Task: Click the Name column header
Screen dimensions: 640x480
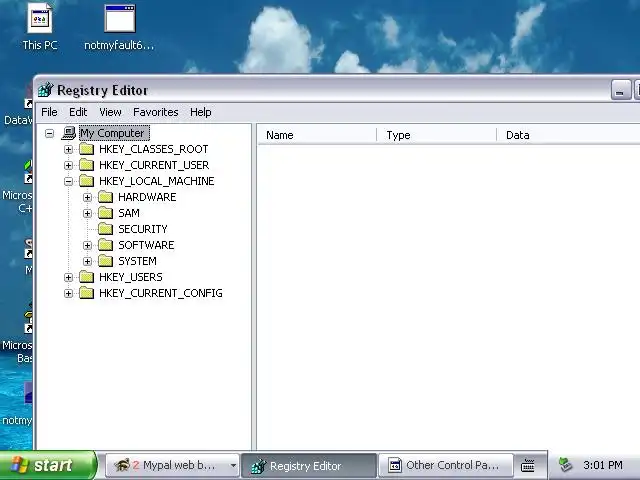Action: tap(317, 135)
